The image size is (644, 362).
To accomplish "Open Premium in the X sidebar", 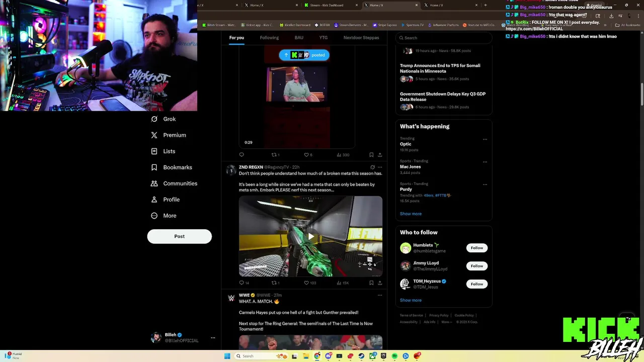I will (168, 135).
